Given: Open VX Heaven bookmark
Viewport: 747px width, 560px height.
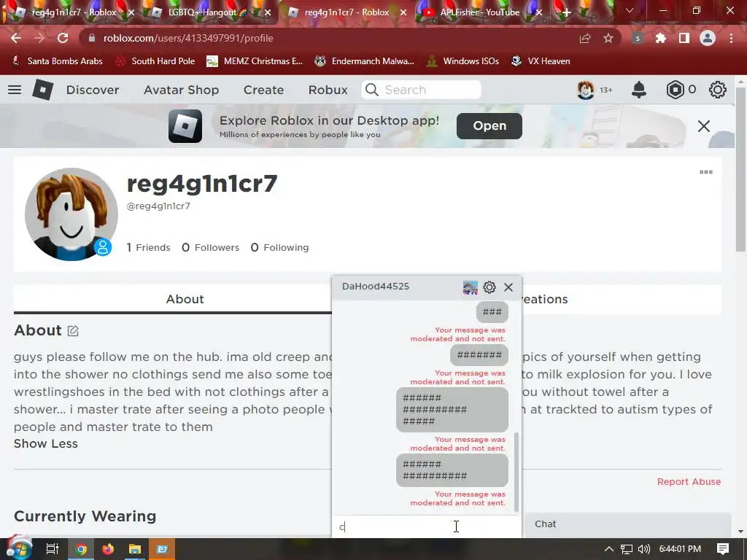Looking at the screenshot, I should coord(541,61).
